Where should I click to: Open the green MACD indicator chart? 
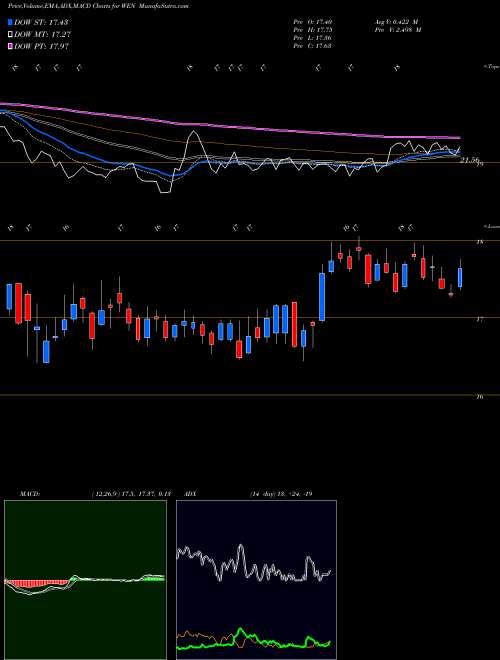[85, 580]
